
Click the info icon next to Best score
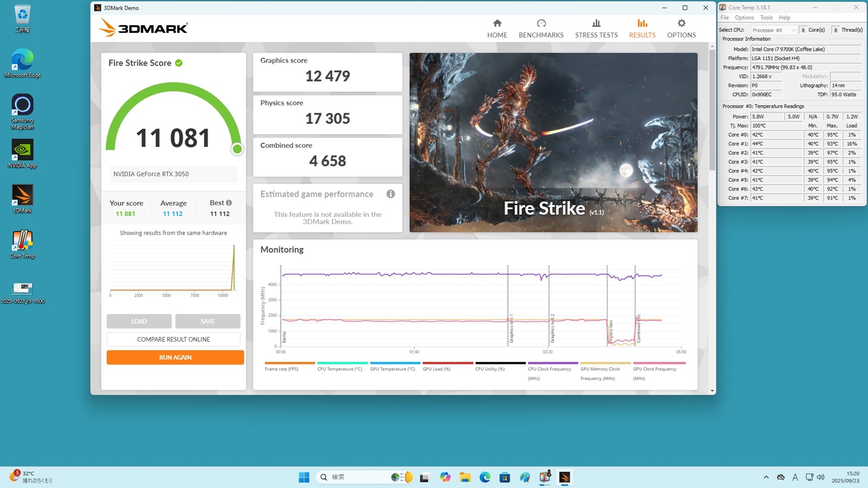click(229, 203)
